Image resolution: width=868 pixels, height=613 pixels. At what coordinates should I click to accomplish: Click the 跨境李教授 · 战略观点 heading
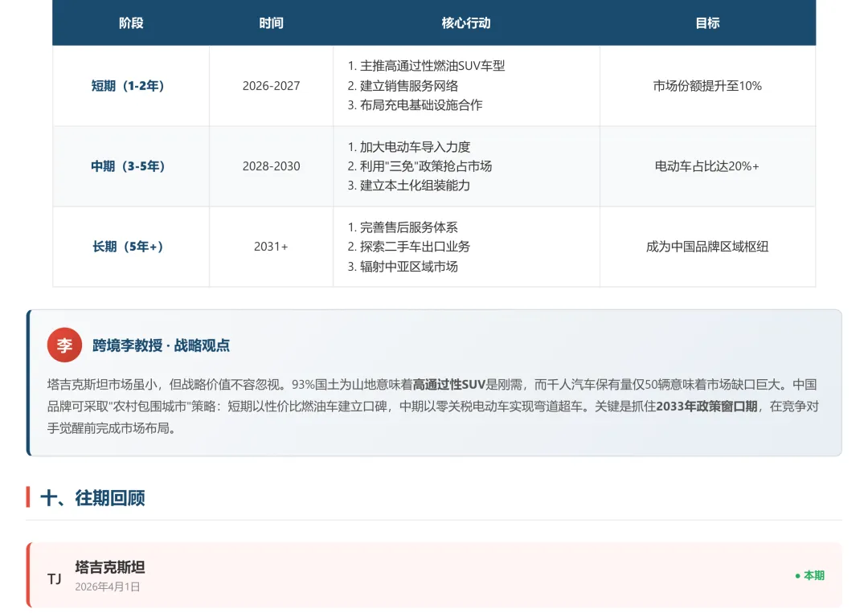161,345
